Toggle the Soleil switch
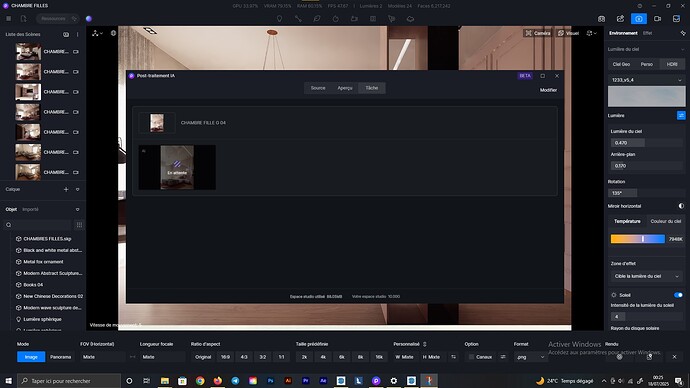This screenshot has height=388, width=690. pos(678,295)
